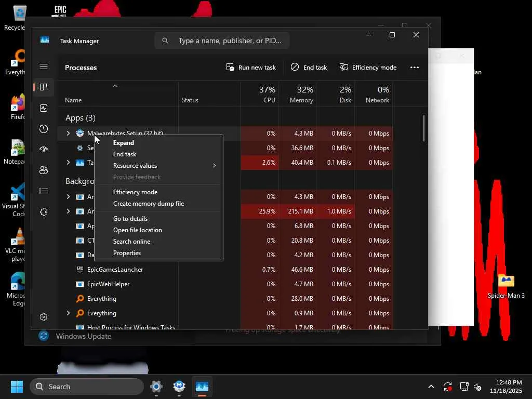The image size is (532, 399).
Task: Click the search magnifier icon in Task Manager
Action: (165, 41)
